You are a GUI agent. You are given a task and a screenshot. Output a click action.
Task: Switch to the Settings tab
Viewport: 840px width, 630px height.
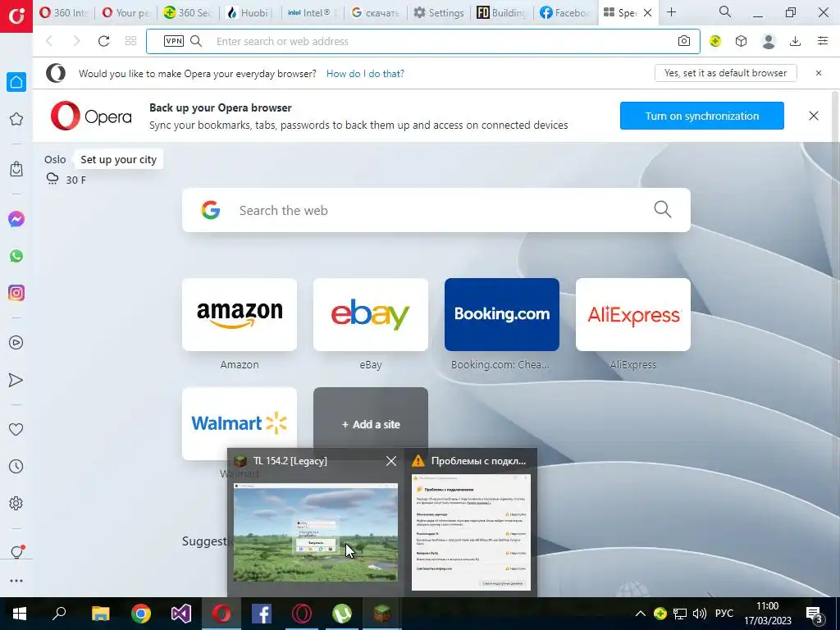pos(438,13)
